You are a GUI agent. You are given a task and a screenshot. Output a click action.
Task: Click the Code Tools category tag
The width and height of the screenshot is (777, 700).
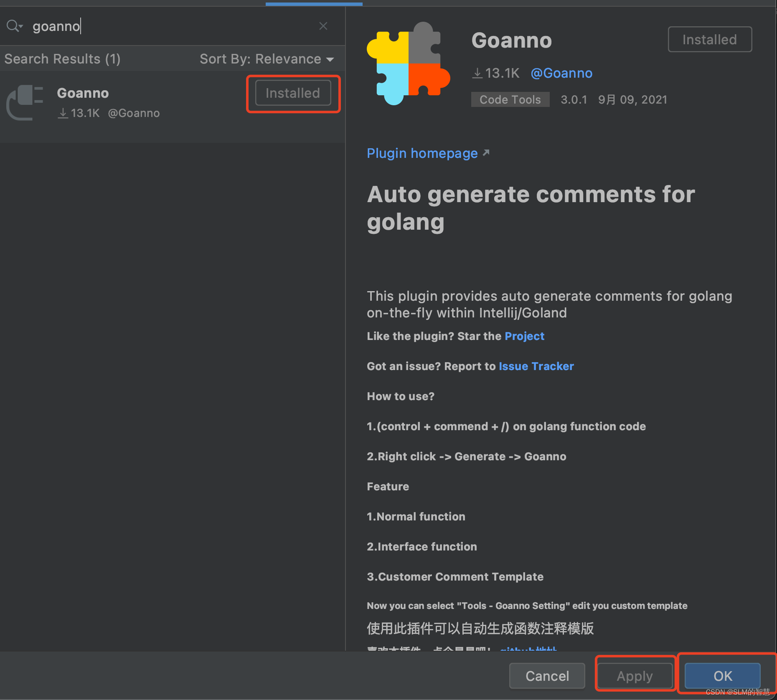(x=510, y=100)
